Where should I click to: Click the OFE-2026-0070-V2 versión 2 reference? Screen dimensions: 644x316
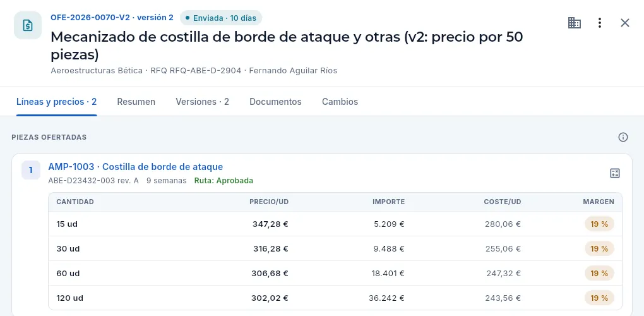pyautogui.click(x=112, y=18)
